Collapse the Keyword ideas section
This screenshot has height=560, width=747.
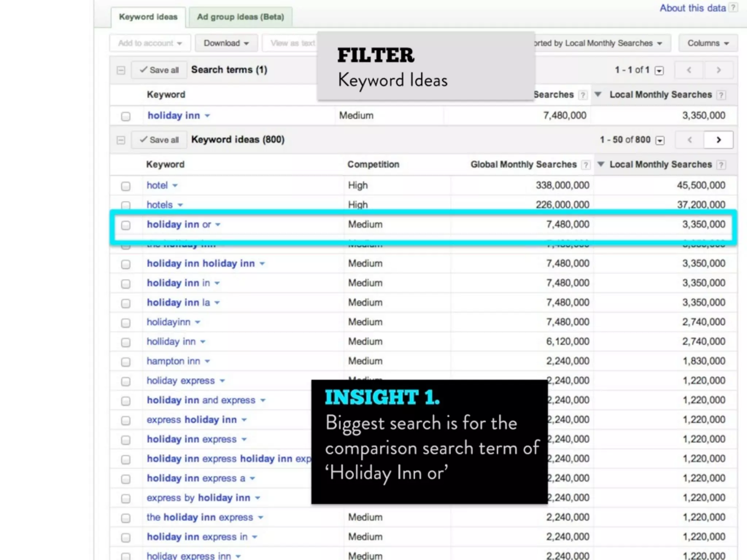[x=121, y=140]
